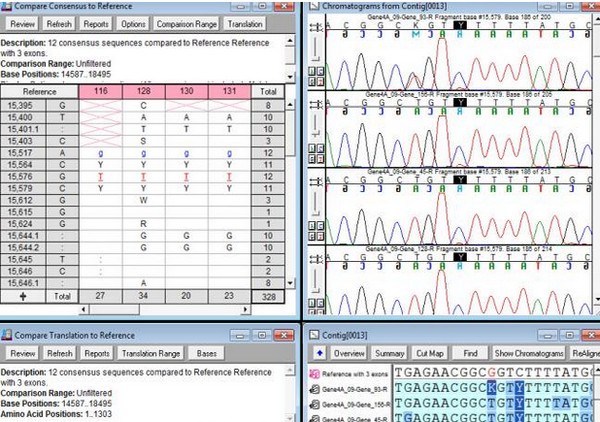Click Review in Compare Consensus window
600x422 pixels.
(x=22, y=24)
